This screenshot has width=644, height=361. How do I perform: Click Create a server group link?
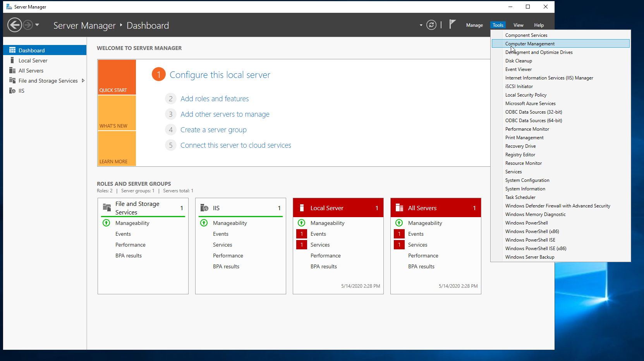click(213, 130)
